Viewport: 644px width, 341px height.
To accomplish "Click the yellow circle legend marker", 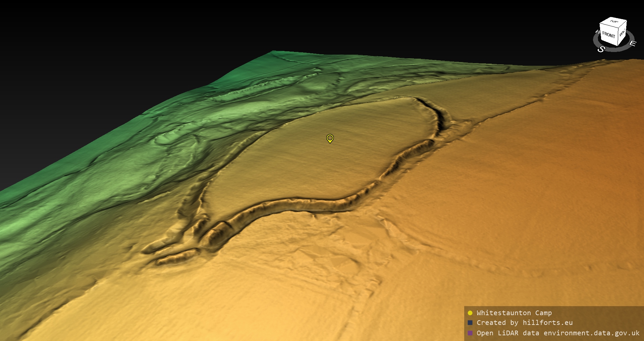I will [x=470, y=313].
